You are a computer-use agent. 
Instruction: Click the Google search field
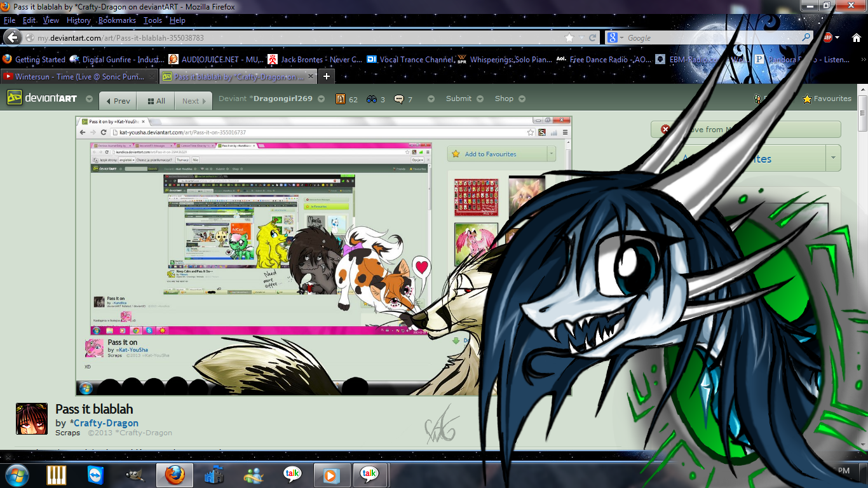[713, 38]
